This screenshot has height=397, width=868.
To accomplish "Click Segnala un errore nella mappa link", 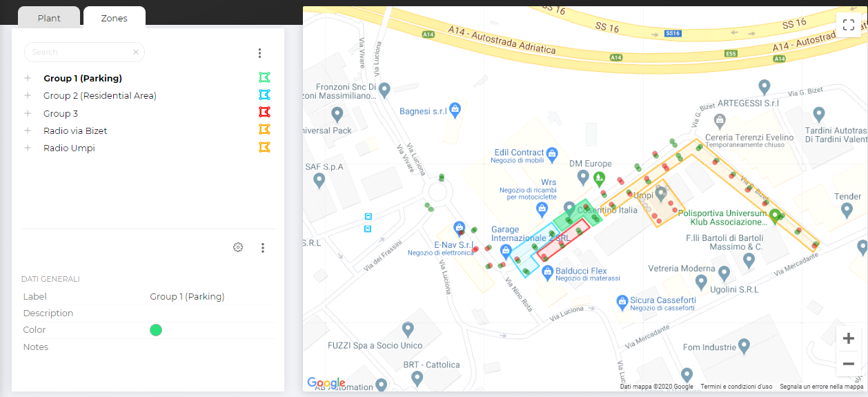I will coord(821,387).
